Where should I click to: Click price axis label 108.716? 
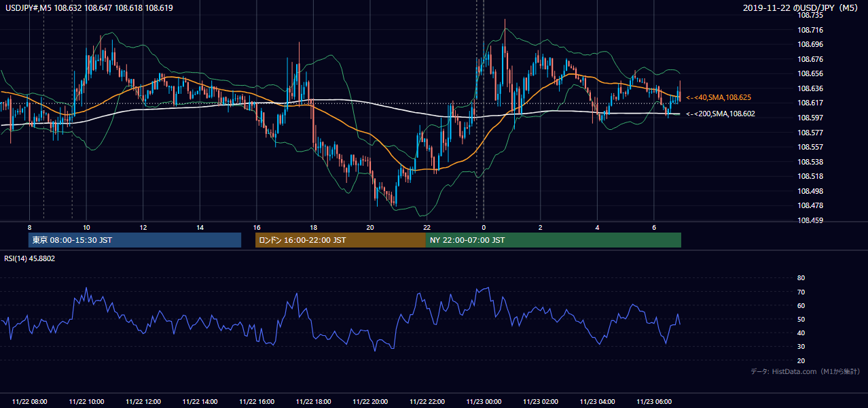pos(810,30)
